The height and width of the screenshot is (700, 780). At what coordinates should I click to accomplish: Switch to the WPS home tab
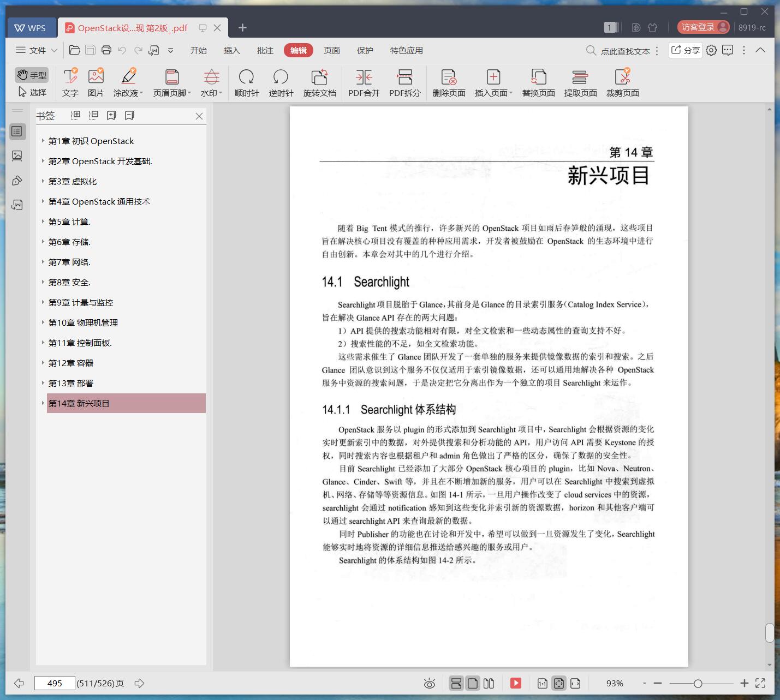coord(31,28)
